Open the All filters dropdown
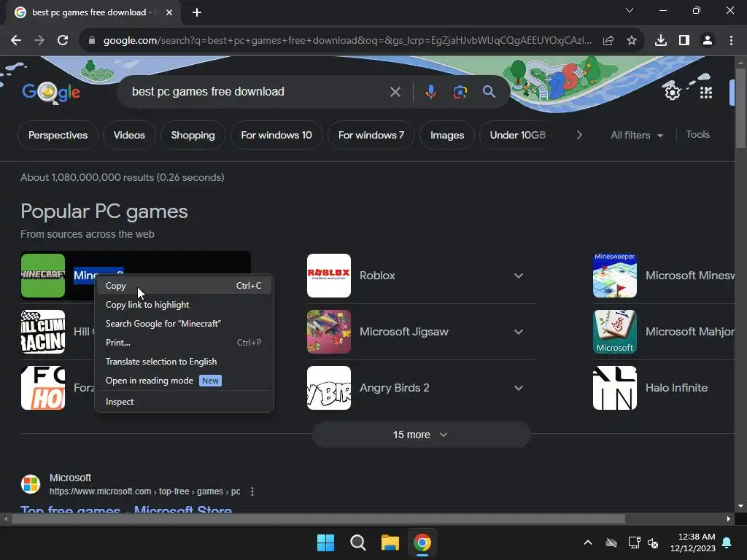 (x=637, y=135)
